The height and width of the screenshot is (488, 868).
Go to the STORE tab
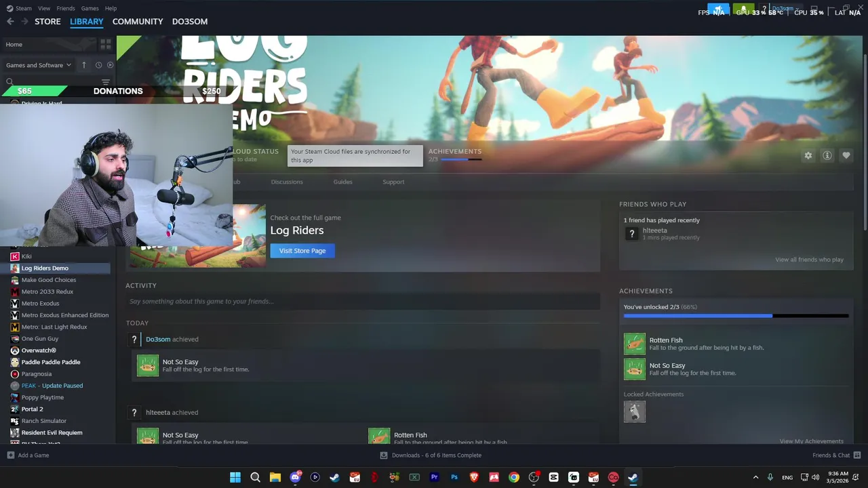(x=47, y=22)
